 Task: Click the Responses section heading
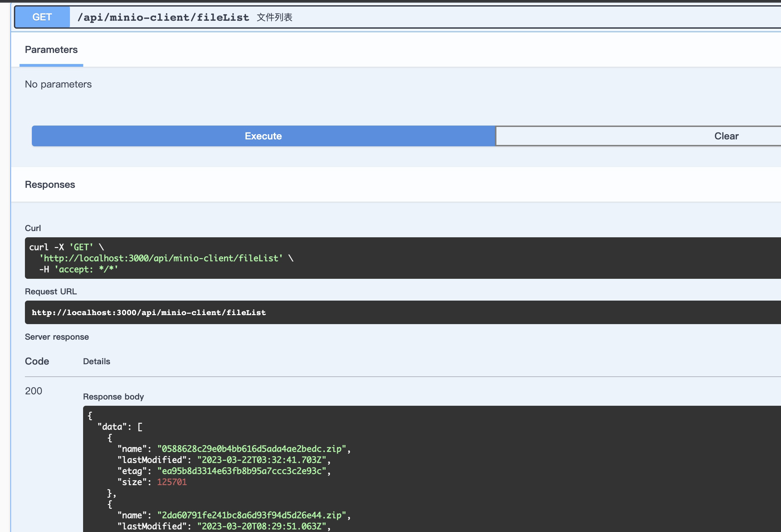(50, 184)
